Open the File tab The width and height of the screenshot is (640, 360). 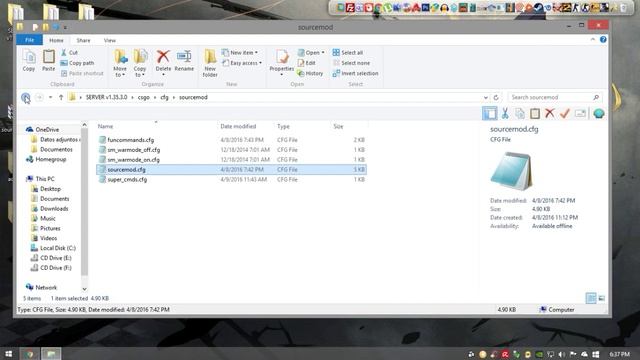[x=29, y=40]
